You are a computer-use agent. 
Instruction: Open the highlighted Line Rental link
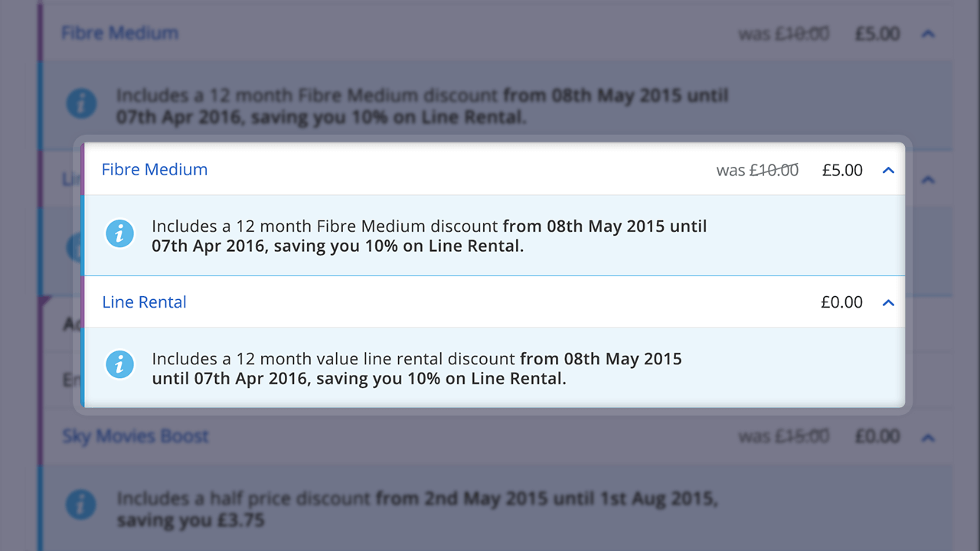tap(144, 302)
